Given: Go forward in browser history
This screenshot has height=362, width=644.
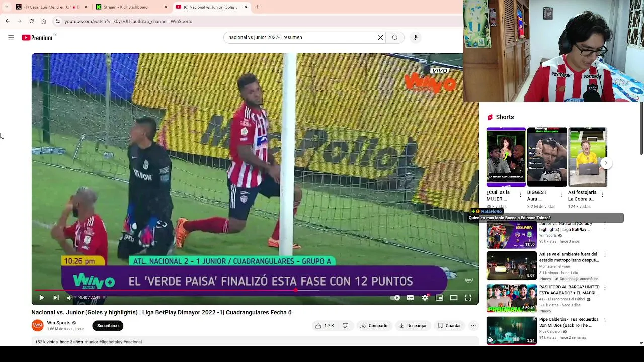Looking at the screenshot, I should click(19, 21).
